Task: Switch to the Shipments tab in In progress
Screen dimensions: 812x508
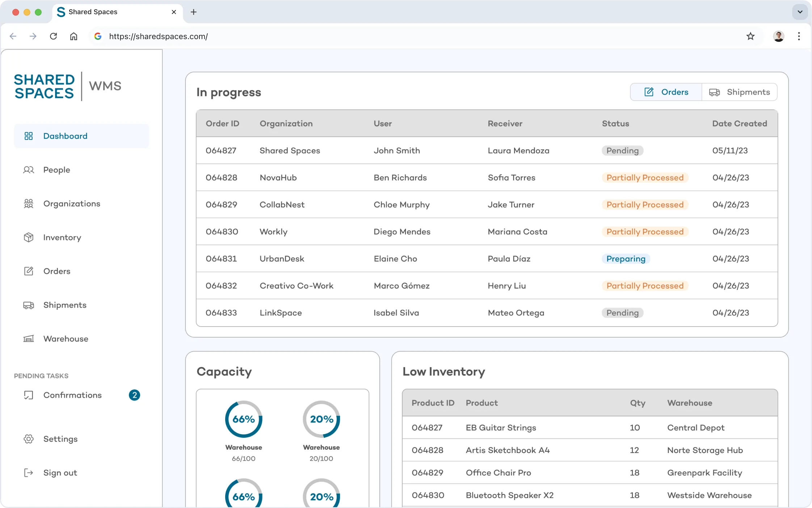Action: pos(740,92)
